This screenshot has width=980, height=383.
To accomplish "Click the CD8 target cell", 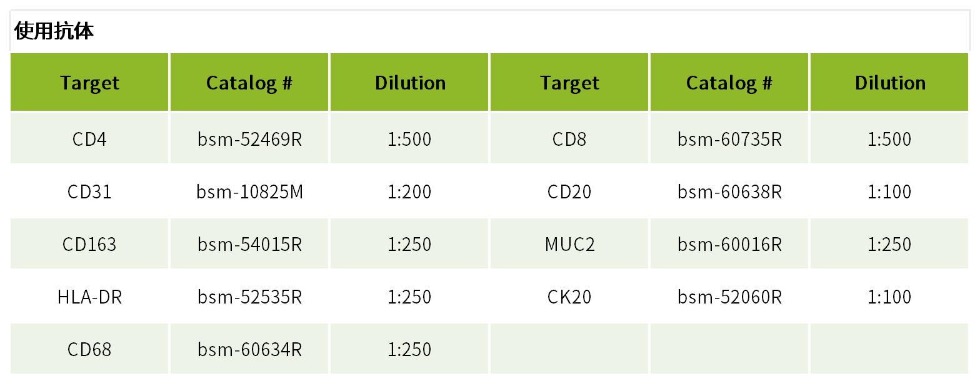I will (569, 139).
